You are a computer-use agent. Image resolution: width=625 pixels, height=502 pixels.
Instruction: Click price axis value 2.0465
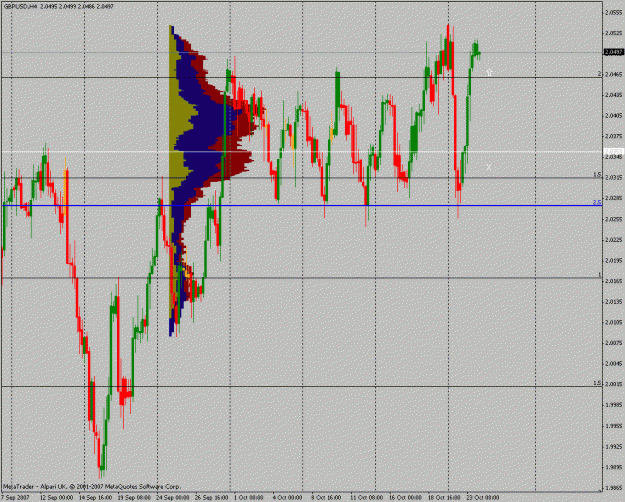614,74
